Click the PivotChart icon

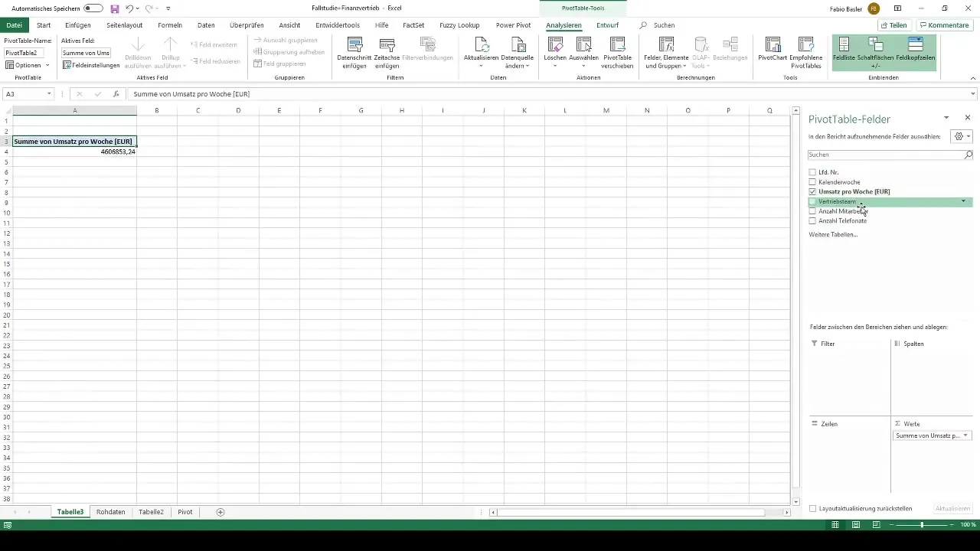tap(773, 45)
